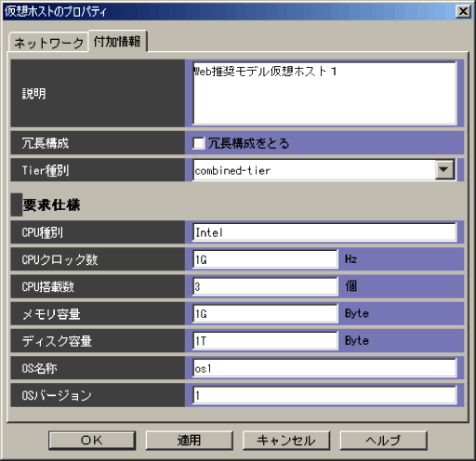Click the CPUクロック数 row label

point(59,259)
